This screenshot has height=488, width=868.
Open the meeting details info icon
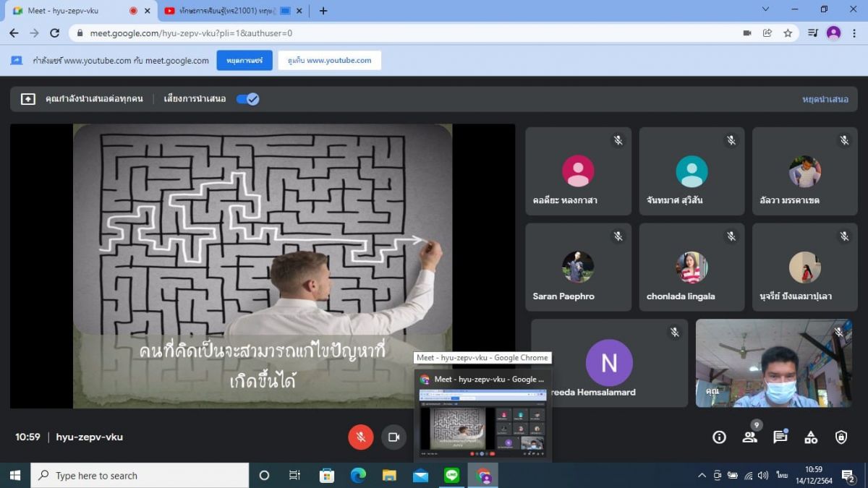point(719,437)
